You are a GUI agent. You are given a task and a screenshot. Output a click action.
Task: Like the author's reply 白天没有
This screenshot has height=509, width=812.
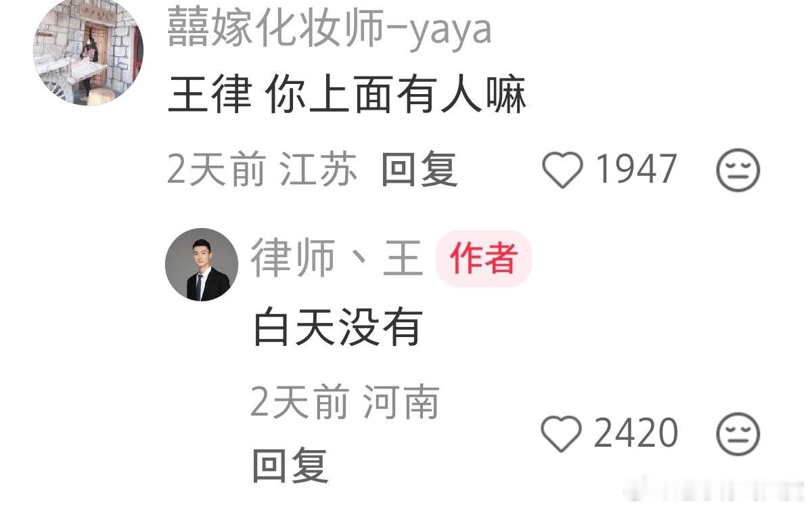tap(562, 434)
